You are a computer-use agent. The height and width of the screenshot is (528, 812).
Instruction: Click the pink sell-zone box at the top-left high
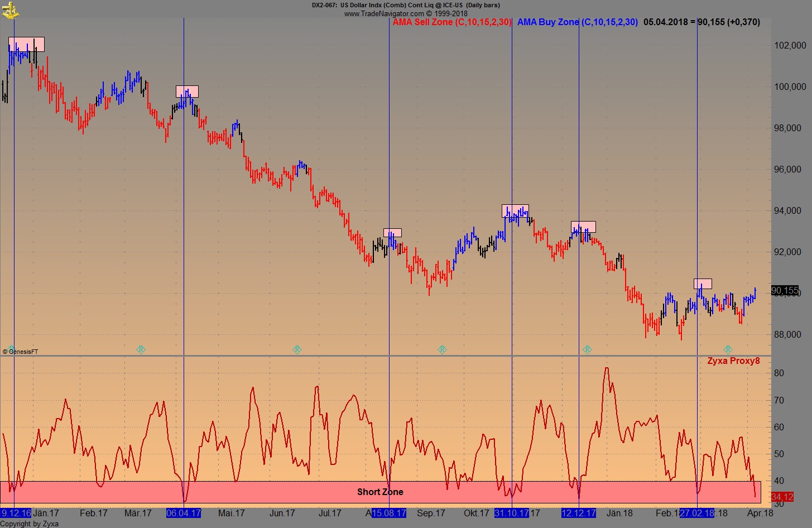26,43
